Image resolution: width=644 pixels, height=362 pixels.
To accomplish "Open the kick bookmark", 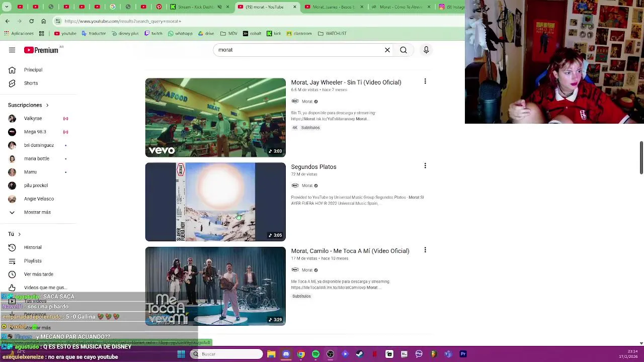I will (274, 34).
